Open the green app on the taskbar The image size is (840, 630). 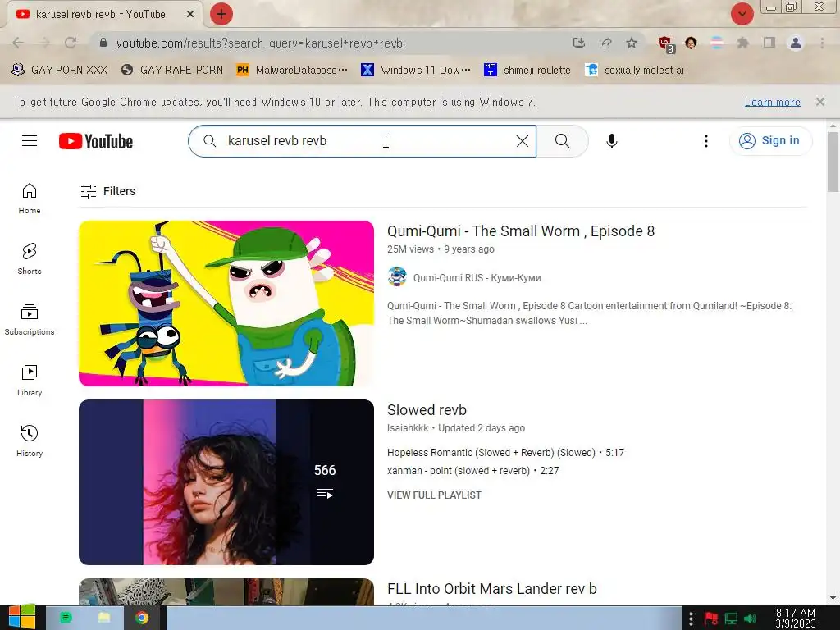coord(66,618)
